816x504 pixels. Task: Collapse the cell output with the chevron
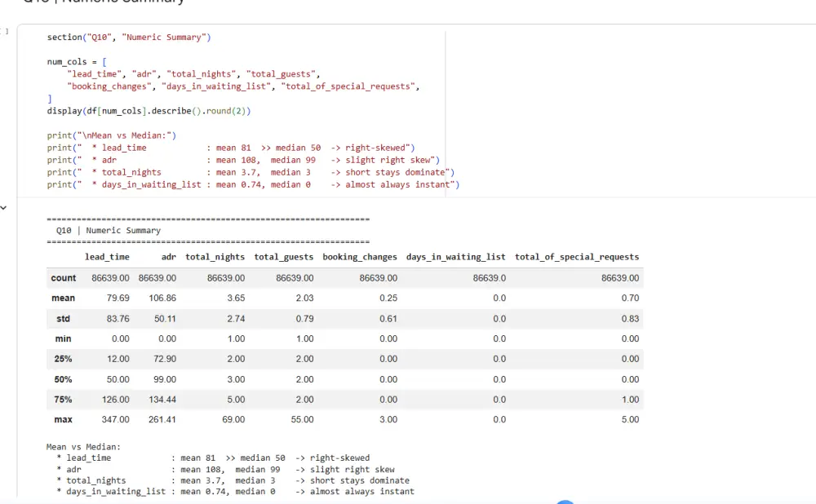(x=3, y=208)
